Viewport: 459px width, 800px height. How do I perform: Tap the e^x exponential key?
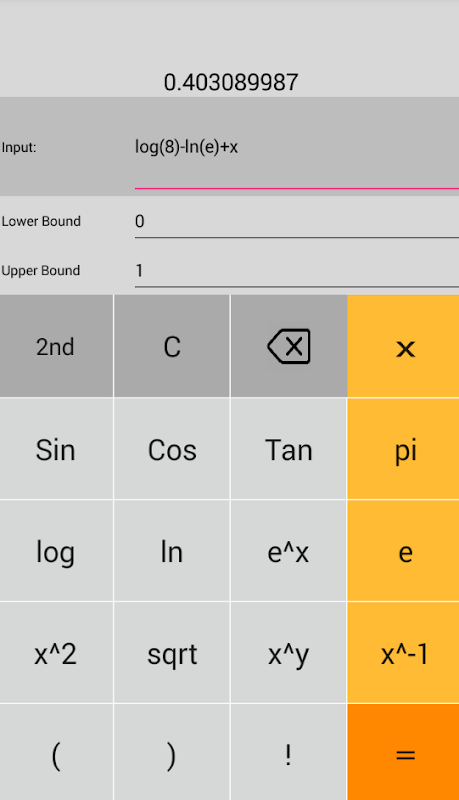(x=289, y=551)
